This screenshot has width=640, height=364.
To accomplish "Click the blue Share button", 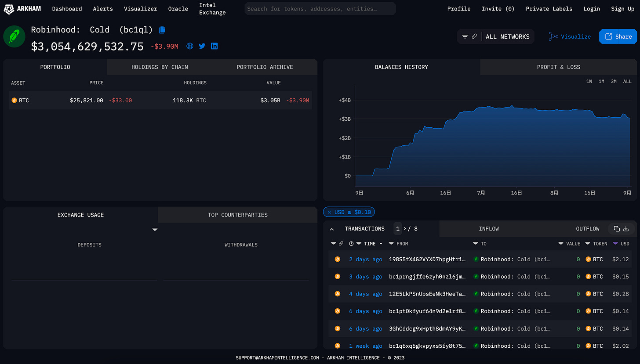I will point(618,36).
